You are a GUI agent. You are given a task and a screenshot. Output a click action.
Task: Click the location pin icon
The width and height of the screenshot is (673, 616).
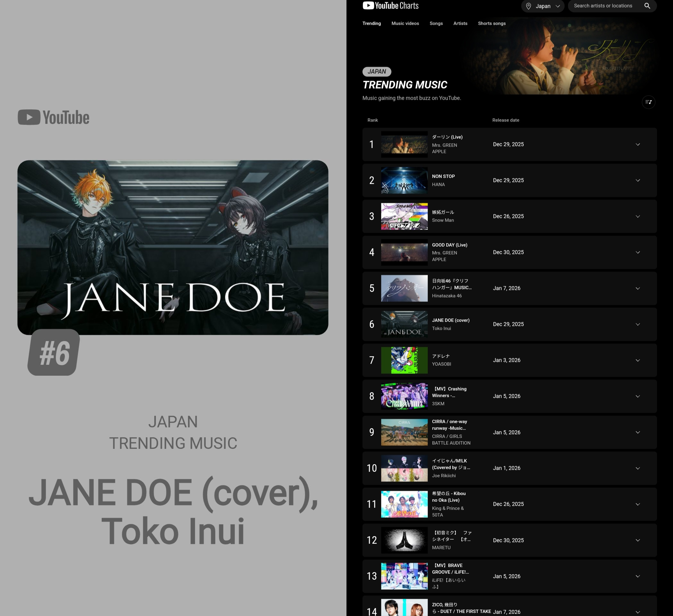(528, 6)
